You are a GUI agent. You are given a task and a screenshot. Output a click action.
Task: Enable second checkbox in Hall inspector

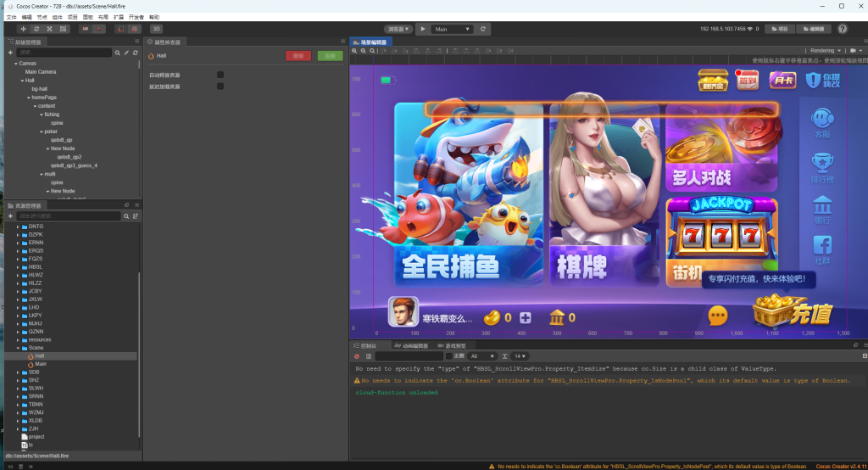click(220, 87)
